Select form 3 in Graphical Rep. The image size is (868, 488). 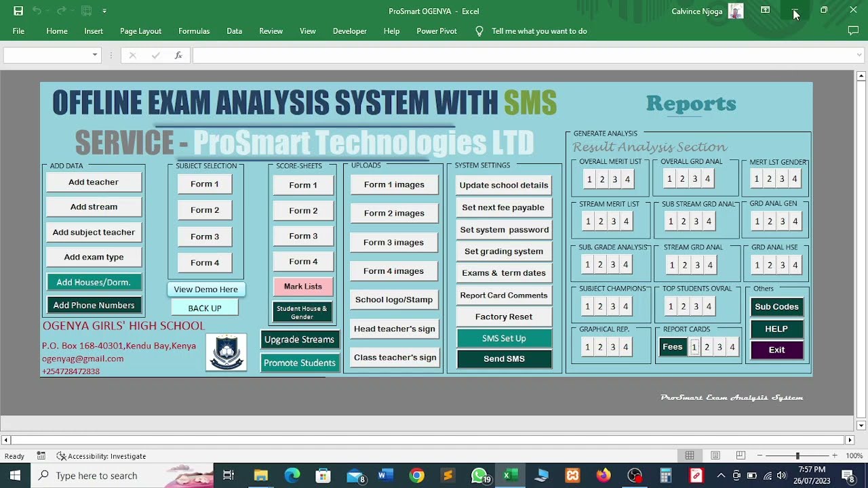(612, 347)
